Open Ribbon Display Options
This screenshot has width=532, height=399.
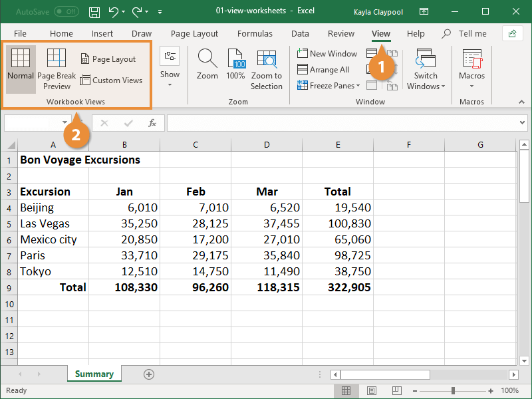click(424, 11)
